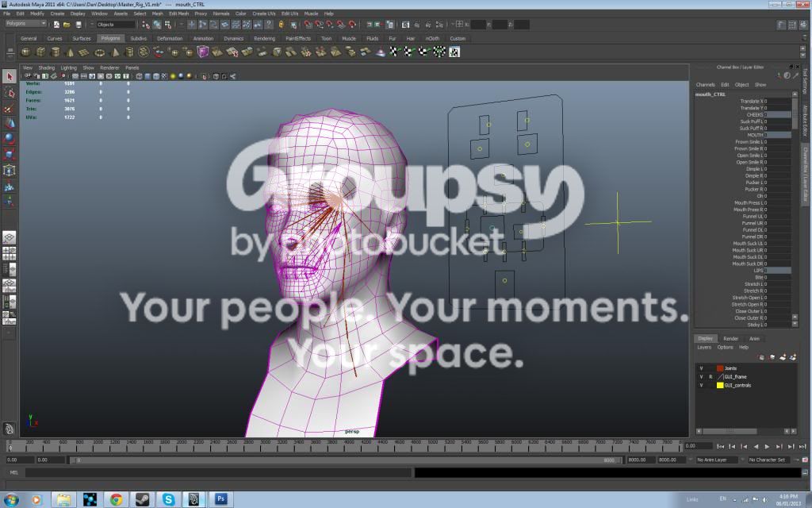The image size is (812, 508).
Task: Go to start of playback range
Action: pos(720,446)
